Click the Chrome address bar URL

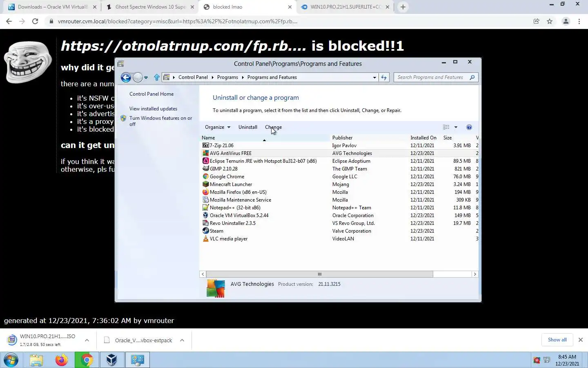coord(178,21)
